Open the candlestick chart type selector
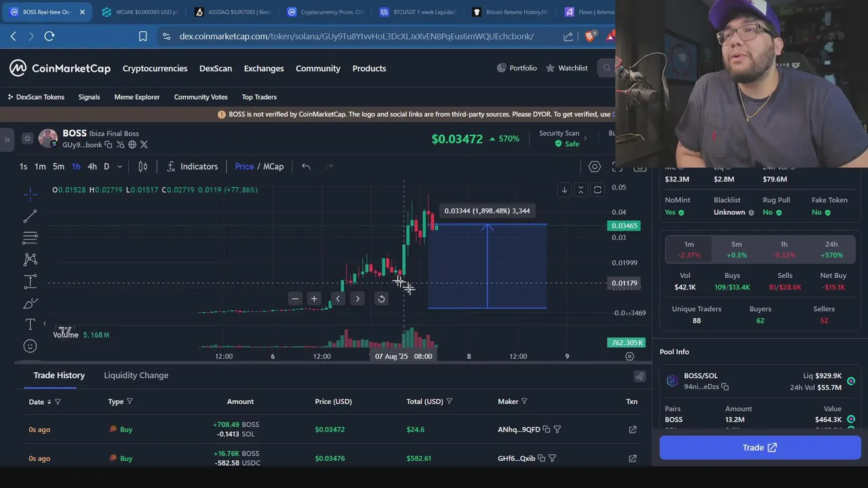Image resolution: width=868 pixels, height=488 pixels. [143, 166]
